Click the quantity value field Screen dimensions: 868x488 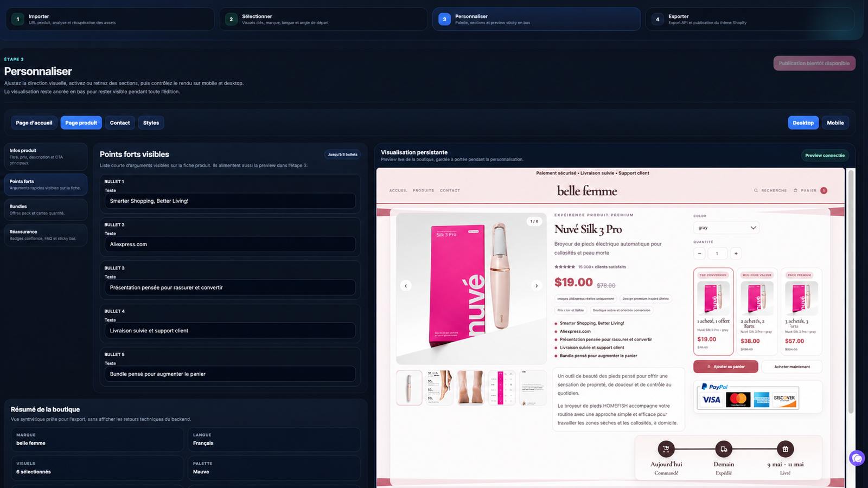pyautogui.click(x=717, y=253)
